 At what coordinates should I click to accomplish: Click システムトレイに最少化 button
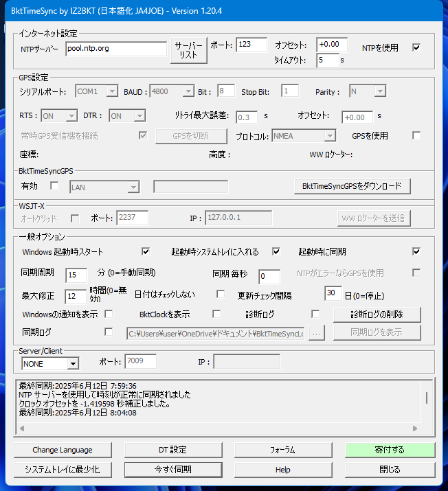(x=63, y=470)
